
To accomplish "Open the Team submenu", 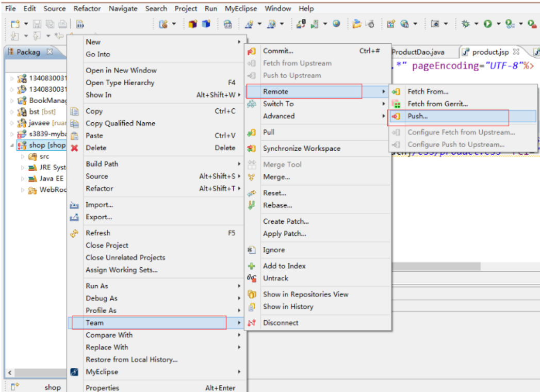I will click(156, 323).
